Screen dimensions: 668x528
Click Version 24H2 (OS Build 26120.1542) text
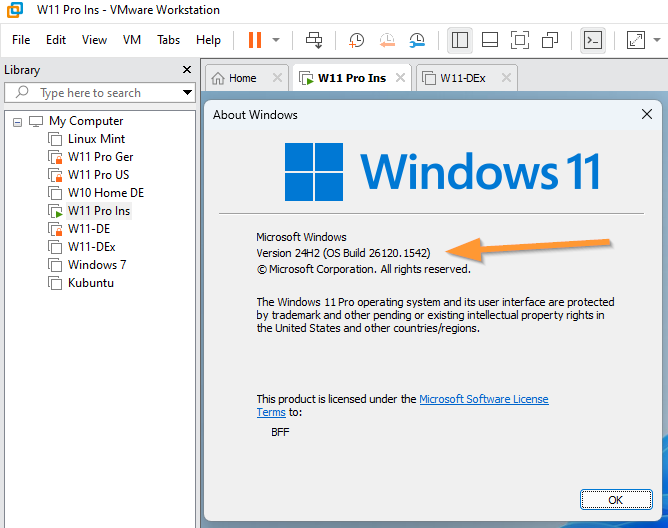[x=343, y=253]
